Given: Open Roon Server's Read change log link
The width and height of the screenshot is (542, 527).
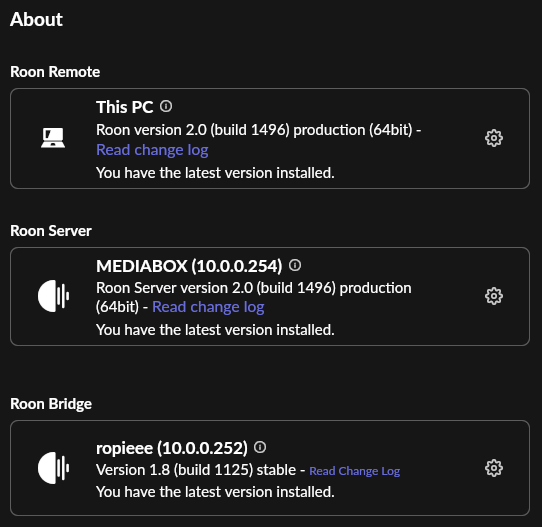Looking at the screenshot, I should (x=208, y=307).
